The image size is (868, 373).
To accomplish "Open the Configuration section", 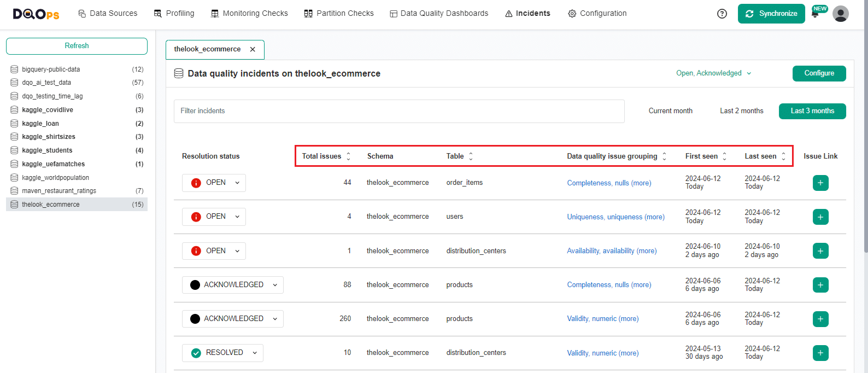I will click(597, 14).
